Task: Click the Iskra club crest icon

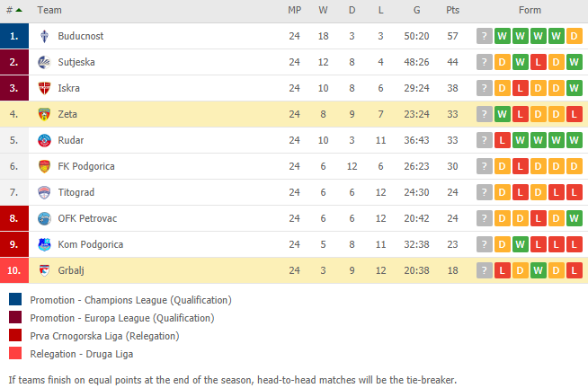Action: coord(44,88)
